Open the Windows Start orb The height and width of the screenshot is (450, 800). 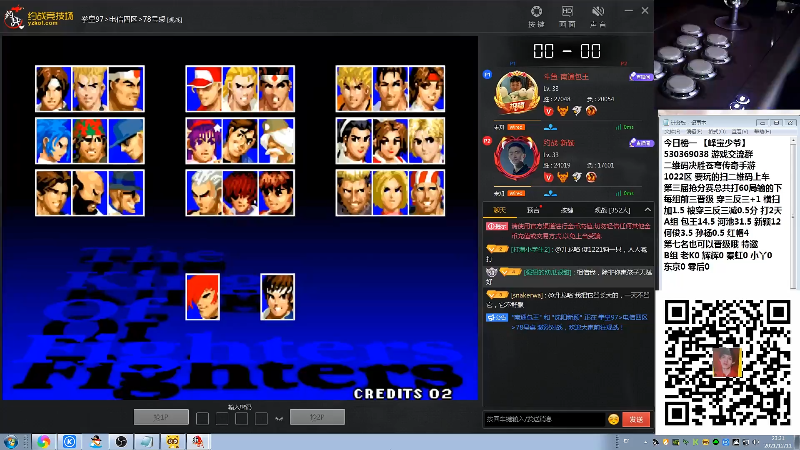point(11,442)
